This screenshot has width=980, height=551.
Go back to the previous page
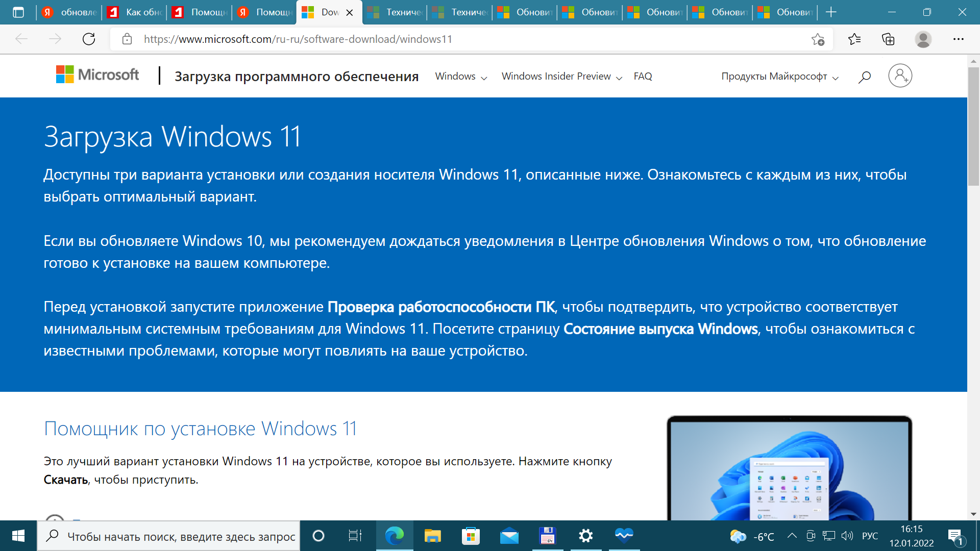pyautogui.click(x=21, y=39)
